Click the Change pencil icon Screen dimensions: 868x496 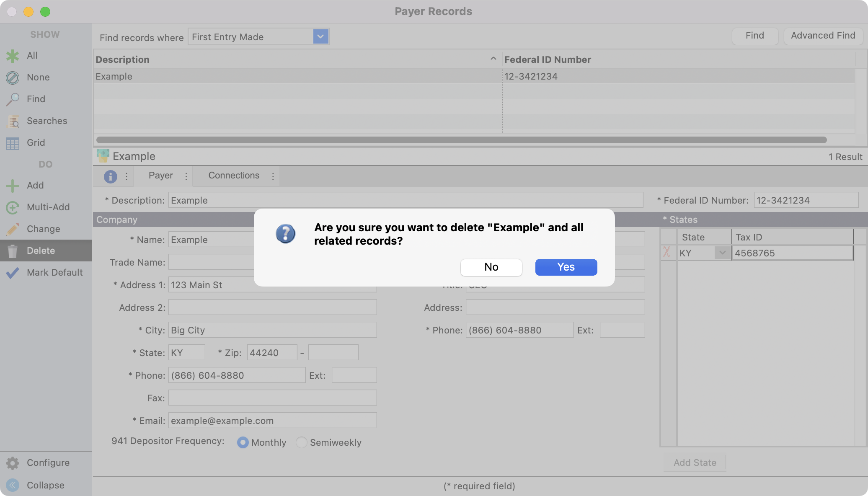coord(13,229)
